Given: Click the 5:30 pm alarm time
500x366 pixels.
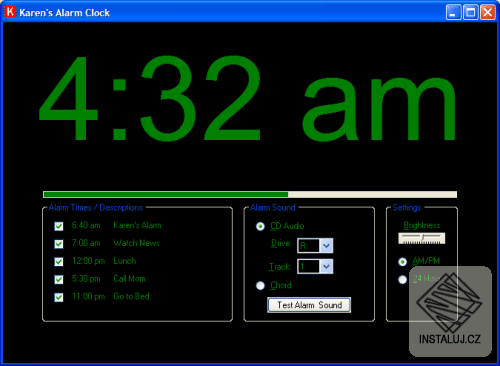Looking at the screenshot, I should pos(86,279).
